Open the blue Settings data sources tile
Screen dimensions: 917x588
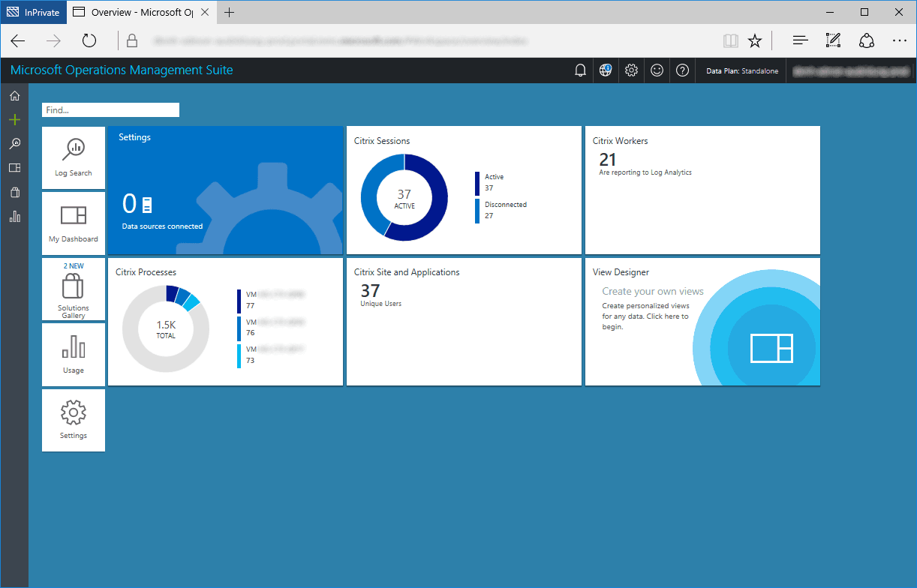(225, 190)
